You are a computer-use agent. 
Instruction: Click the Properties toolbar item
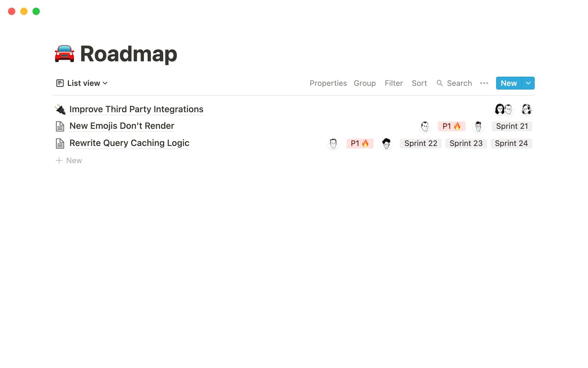click(x=328, y=83)
